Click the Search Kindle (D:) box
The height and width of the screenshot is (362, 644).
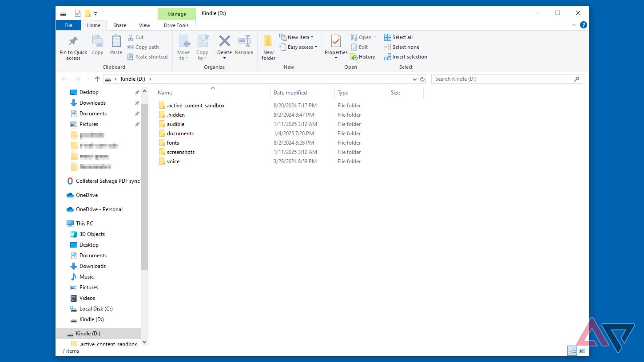click(x=507, y=79)
